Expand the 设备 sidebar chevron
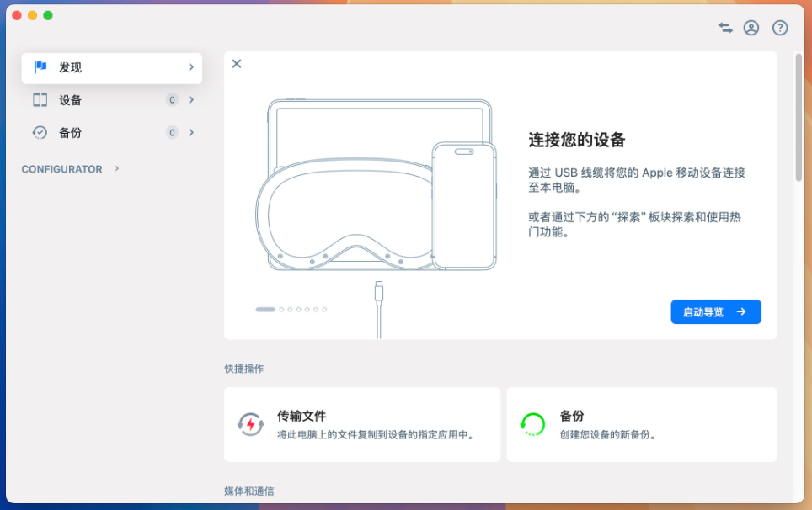 point(191,100)
